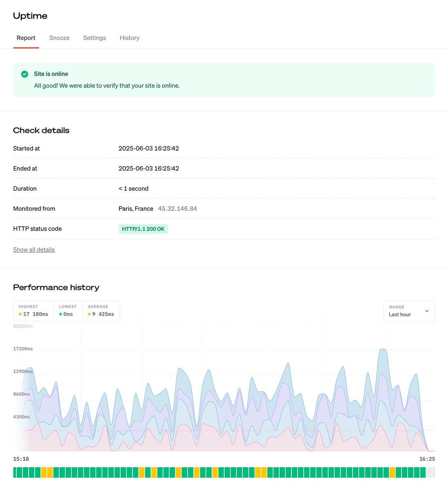This screenshot has height=491, width=448.
Task: Click the yellow dot beside Average value
Action: 89,314
